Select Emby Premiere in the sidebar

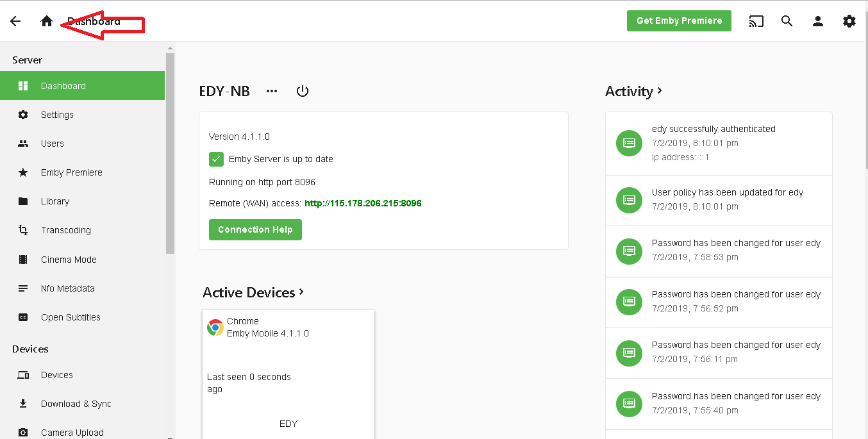(x=82, y=172)
